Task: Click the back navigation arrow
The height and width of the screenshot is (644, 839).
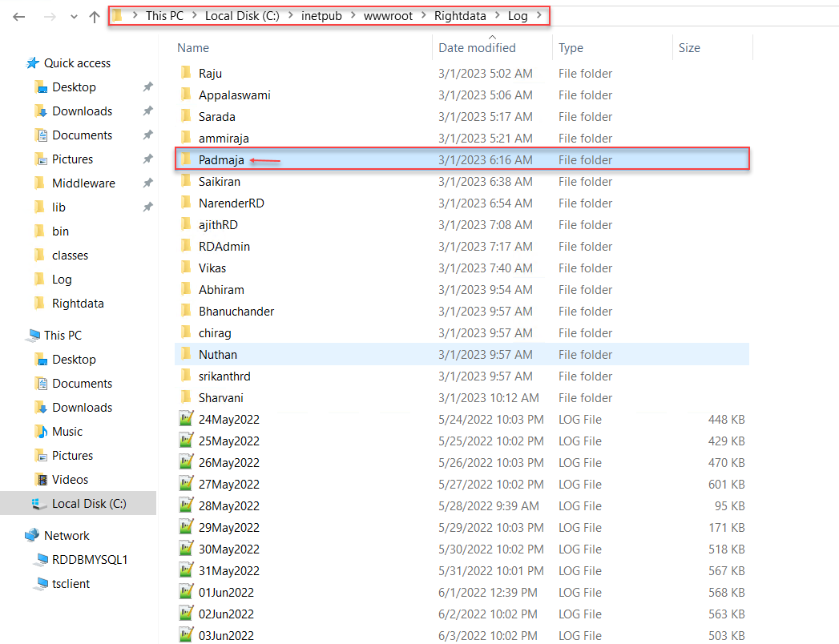Action: pyautogui.click(x=18, y=16)
